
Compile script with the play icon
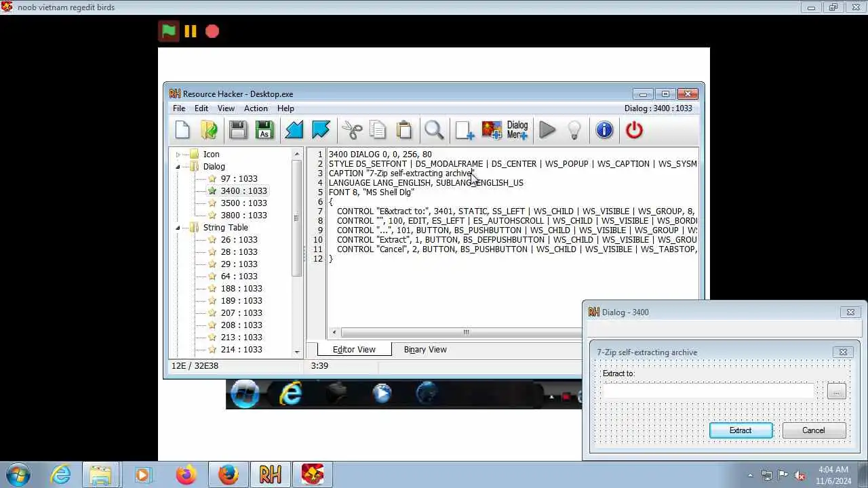[x=547, y=130]
